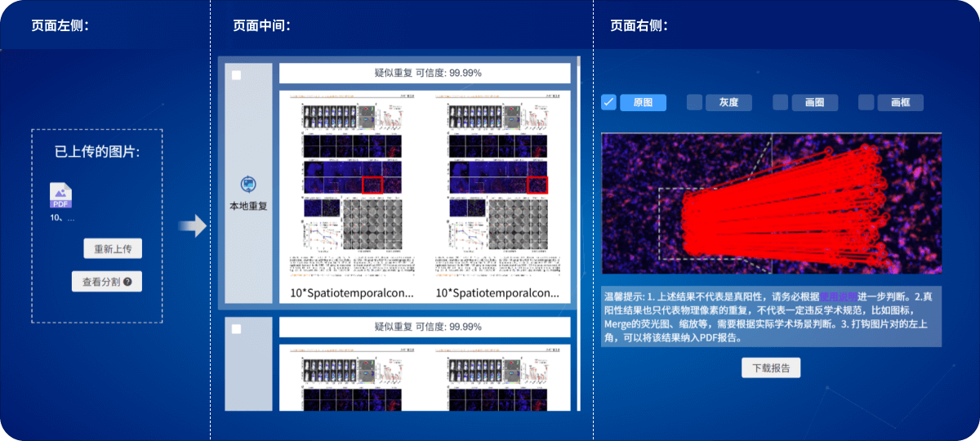Image resolution: width=980 pixels, height=441 pixels.
Task: Check the first duplicate result checkbox
Action: pos(237,75)
